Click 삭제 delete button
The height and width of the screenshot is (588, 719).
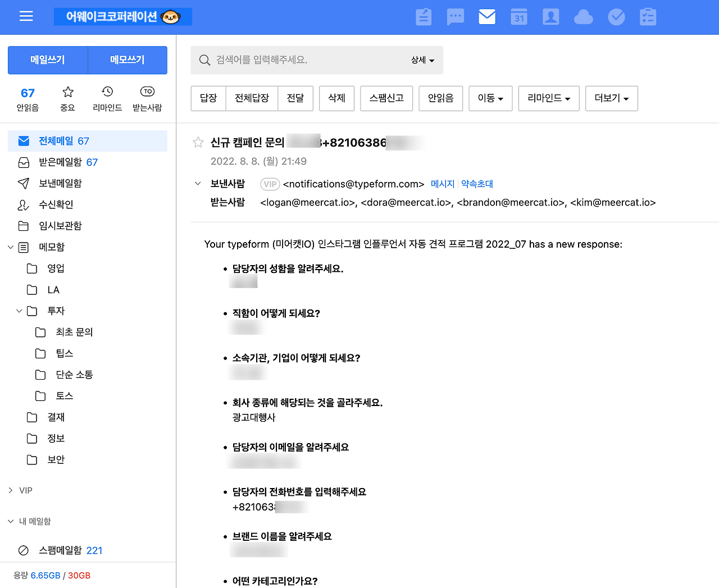pyautogui.click(x=336, y=98)
